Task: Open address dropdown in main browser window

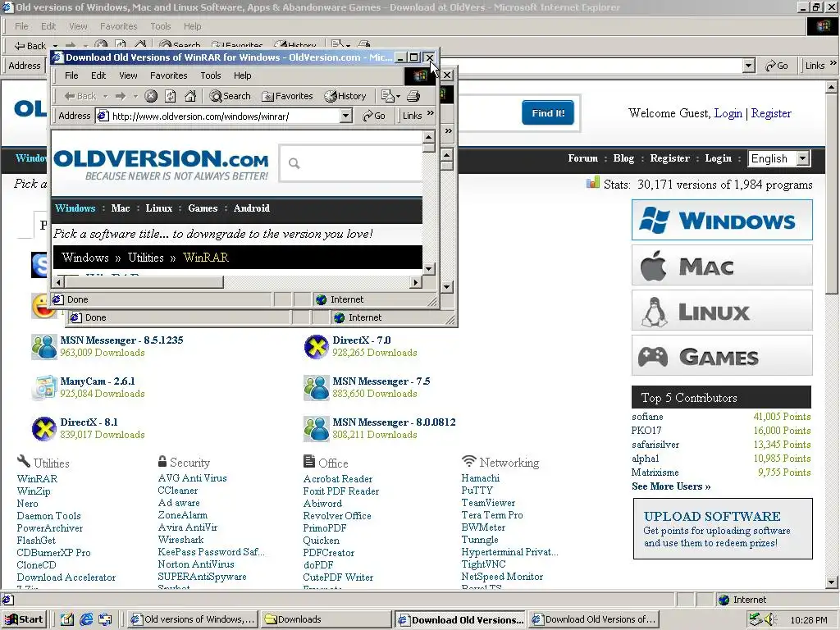Action: coord(749,66)
